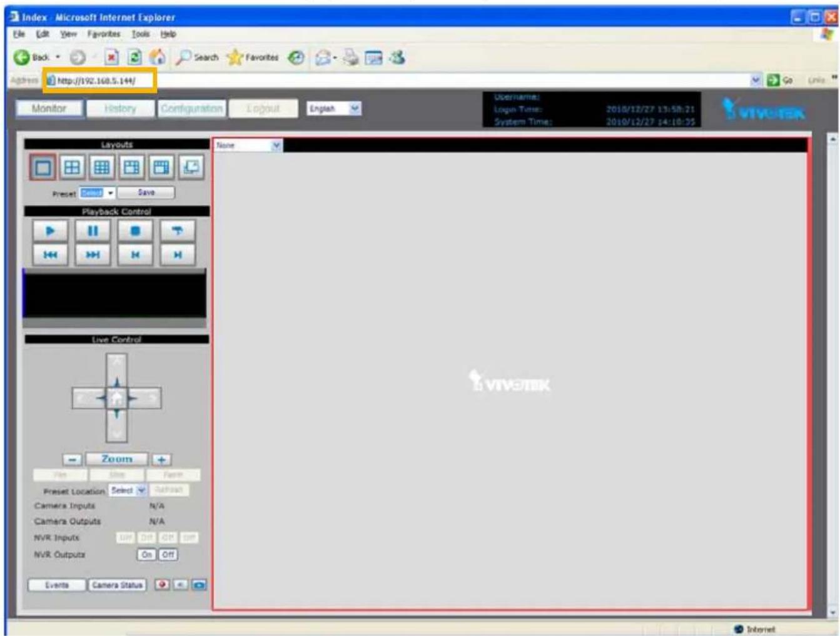Zoom in with the plus button
Screen dimensions: 840x636
161,460
